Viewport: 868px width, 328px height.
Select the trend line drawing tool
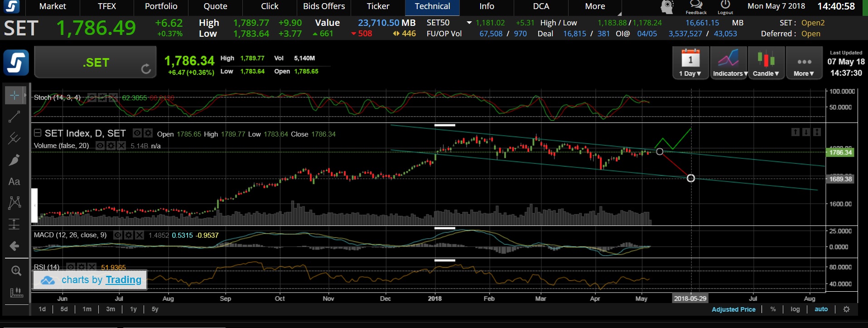pyautogui.click(x=14, y=117)
